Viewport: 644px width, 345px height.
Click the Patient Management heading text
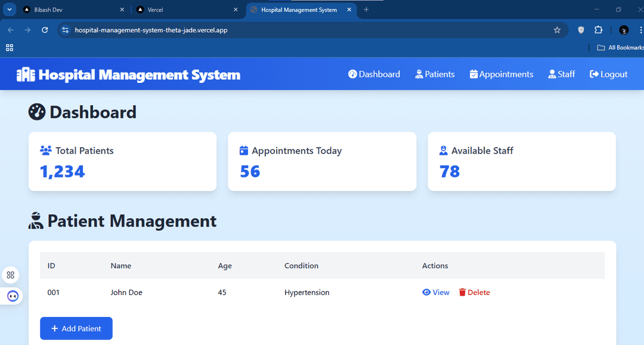(132, 220)
